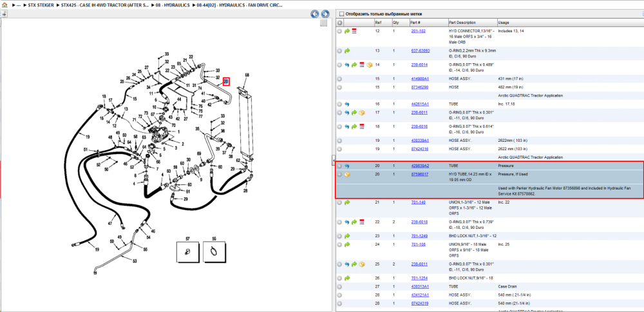Click the blue back arrow in the 429839A2 row
644x312 pixels.
347,166
